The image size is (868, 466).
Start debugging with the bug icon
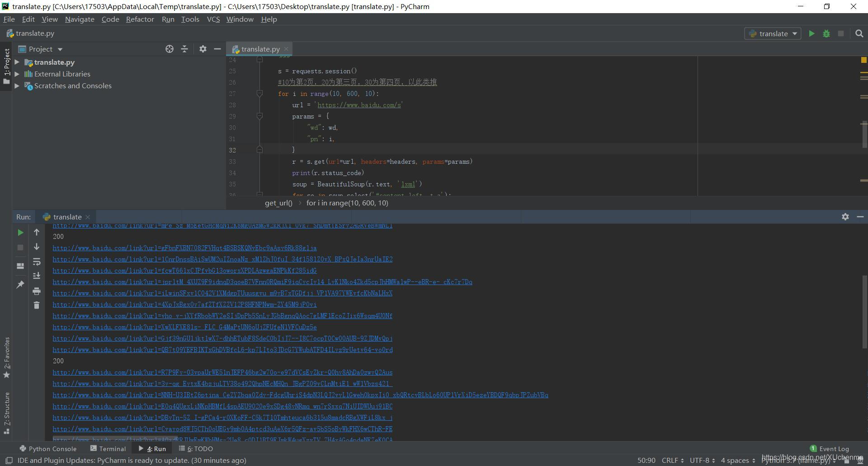826,33
